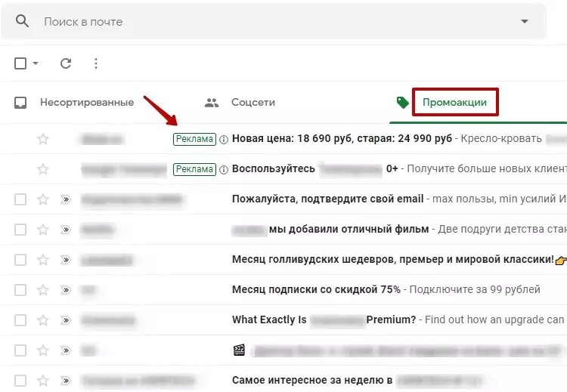Select checkbox for 'Месяц голливудских шедевров' email
Viewport: 567px width, 392px height.
click(x=20, y=259)
